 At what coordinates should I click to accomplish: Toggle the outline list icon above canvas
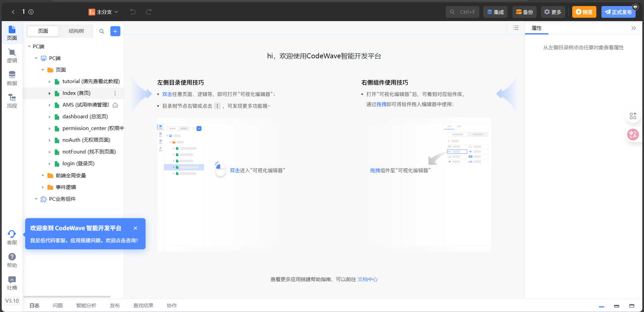click(516, 28)
